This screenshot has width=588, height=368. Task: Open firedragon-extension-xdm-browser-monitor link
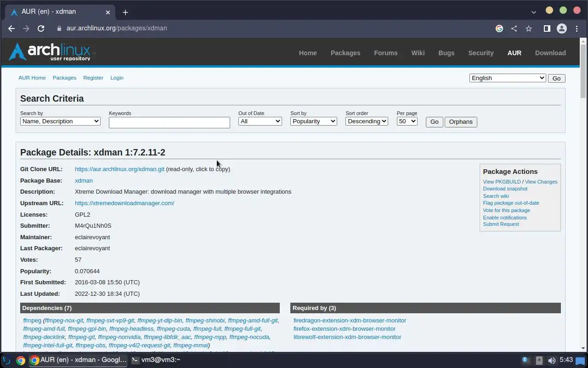(350, 321)
